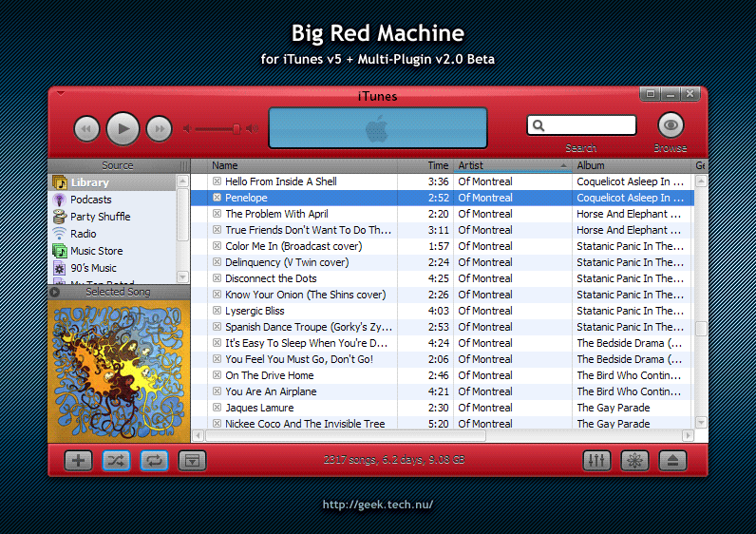Click the Library music note icon

pyautogui.click(x=60, y=182)
